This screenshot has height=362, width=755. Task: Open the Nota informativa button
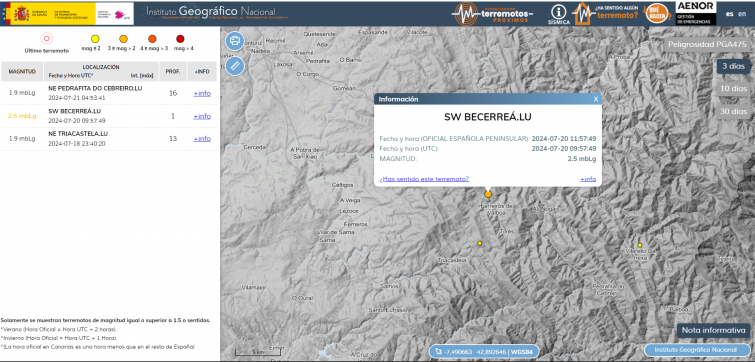coord(714,330)
